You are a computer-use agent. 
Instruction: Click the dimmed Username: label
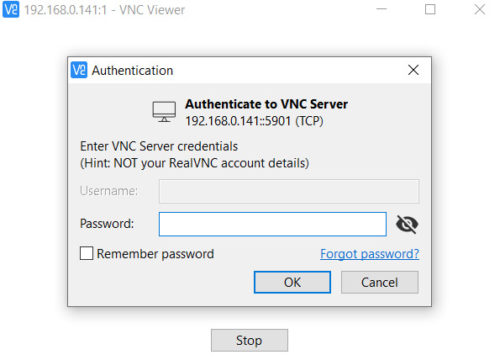tap(109, 191)
